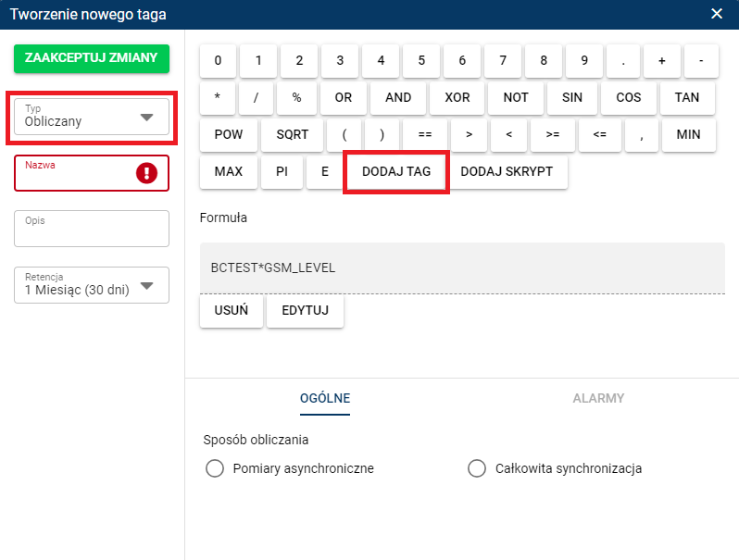This screenshot has height=560, width=739.
Task: Insert the percent modulo operator
Action: (x=296, y=97)
